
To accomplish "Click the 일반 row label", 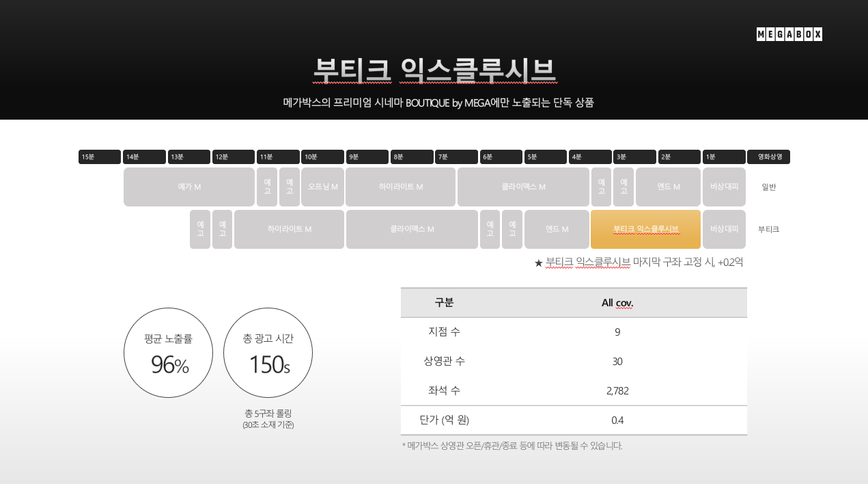I will [769, 187].
